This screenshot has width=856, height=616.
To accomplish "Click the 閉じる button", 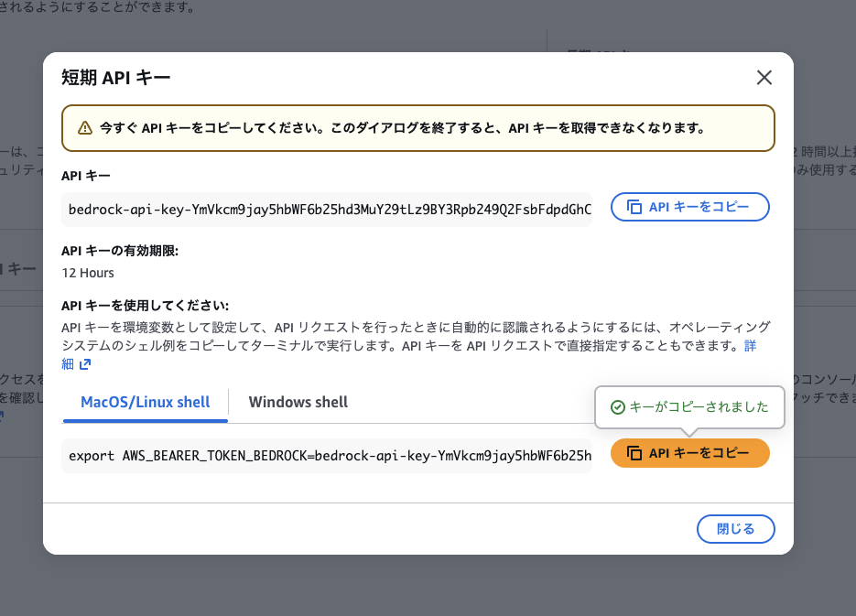I will 735,529.
